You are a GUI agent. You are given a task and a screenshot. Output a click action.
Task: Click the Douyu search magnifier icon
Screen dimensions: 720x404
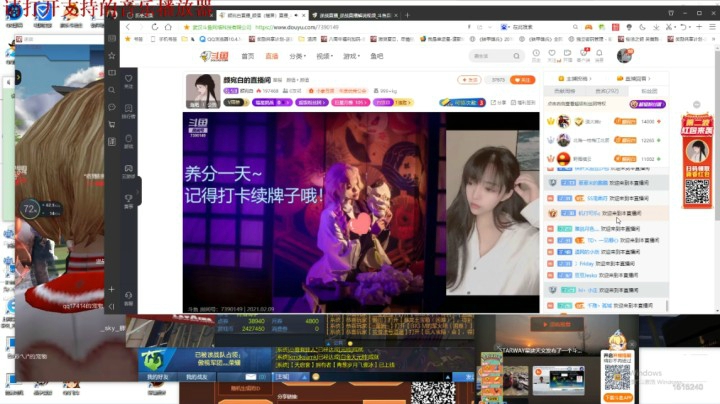[x=517, y=56]
